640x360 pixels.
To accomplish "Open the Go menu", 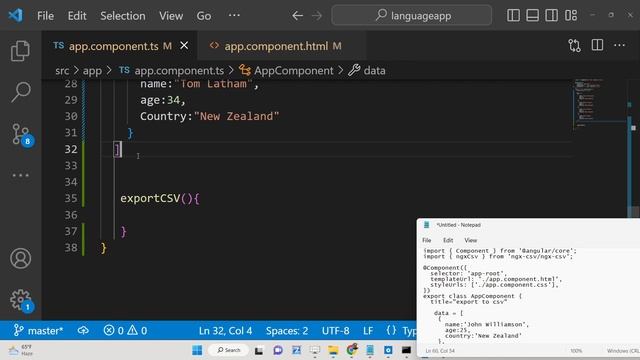I will pyautogui.click(x=204, y=16).
